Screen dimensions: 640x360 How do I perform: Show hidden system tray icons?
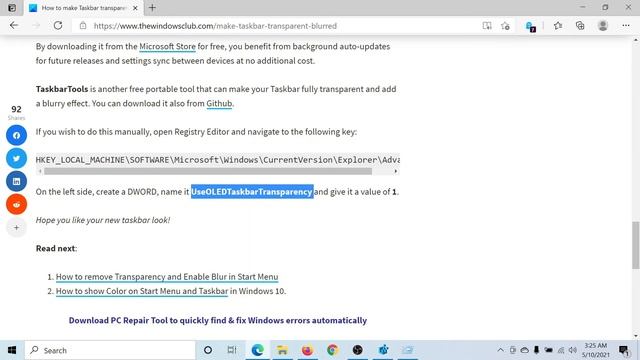(x=500, y=350)
